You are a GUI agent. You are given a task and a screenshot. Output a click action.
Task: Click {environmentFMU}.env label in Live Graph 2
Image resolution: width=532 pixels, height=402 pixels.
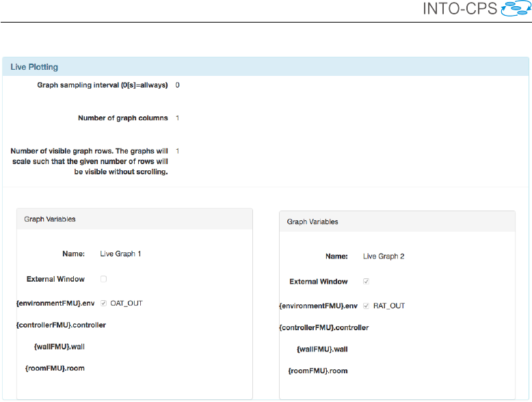click(318, 306)
